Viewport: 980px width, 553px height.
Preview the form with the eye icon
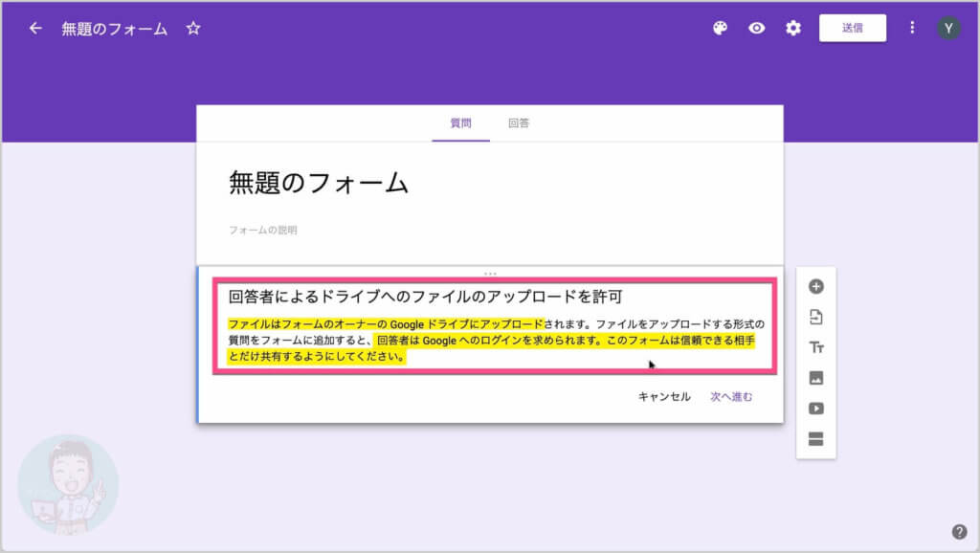pyautogui.click(x=757, y=29)
